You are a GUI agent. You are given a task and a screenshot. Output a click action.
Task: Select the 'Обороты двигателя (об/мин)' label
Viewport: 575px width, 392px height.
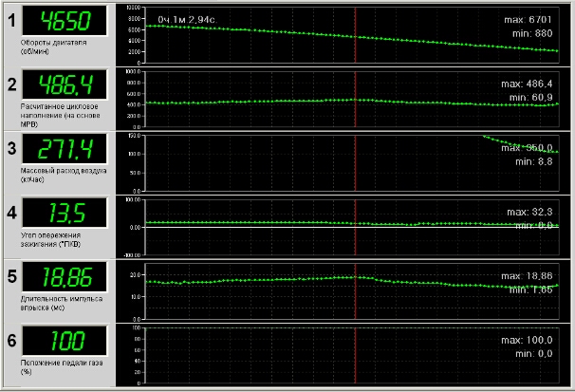53,47
